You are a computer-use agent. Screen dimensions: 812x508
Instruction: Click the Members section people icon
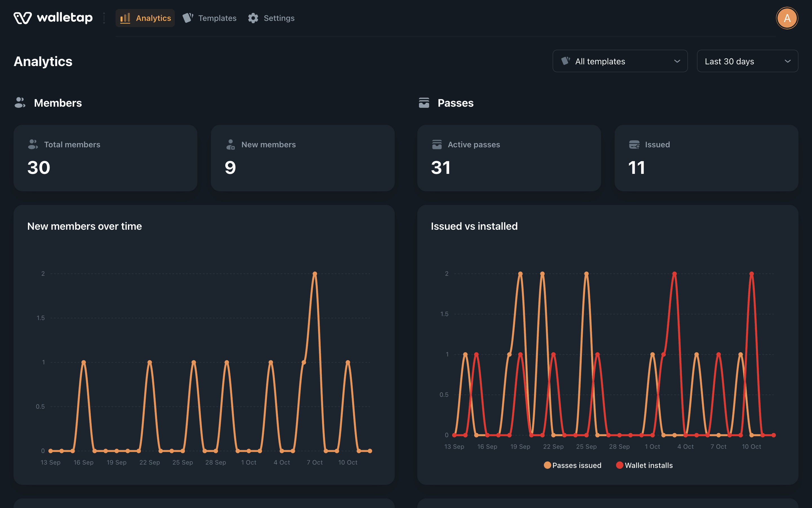[20, 103]
